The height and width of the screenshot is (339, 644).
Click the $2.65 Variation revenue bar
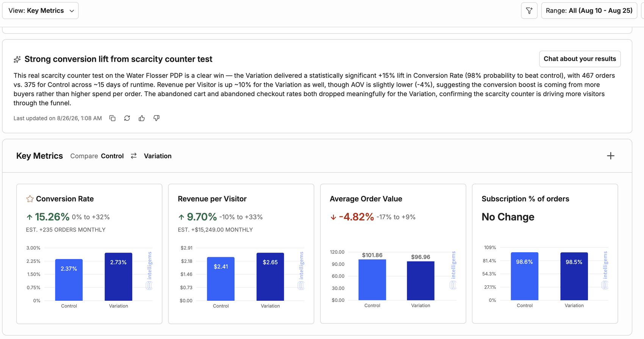coord(270,277)
